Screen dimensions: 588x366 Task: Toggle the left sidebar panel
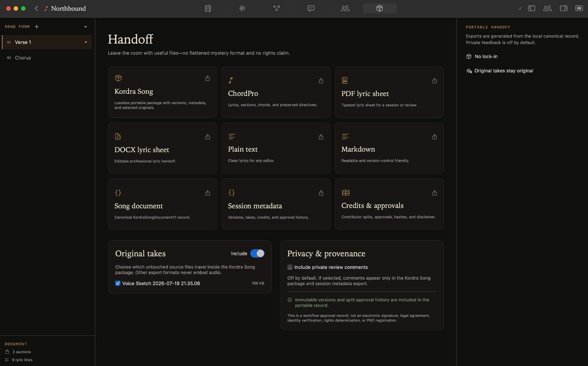click(531, 8)
